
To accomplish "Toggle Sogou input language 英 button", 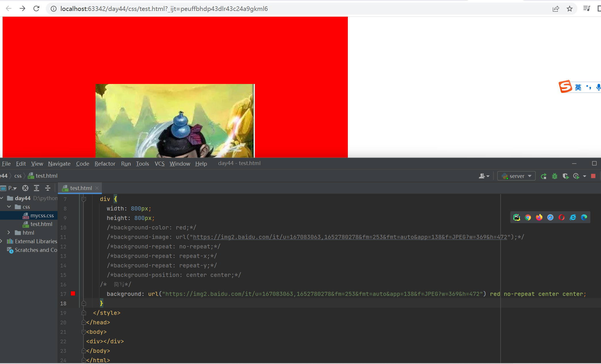I will 578,87.
